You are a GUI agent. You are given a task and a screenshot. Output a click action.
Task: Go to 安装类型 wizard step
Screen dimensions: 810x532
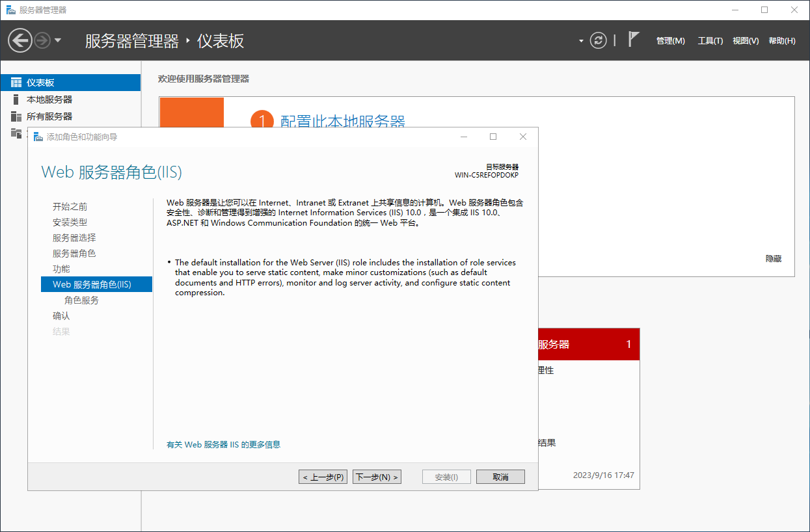70,222
